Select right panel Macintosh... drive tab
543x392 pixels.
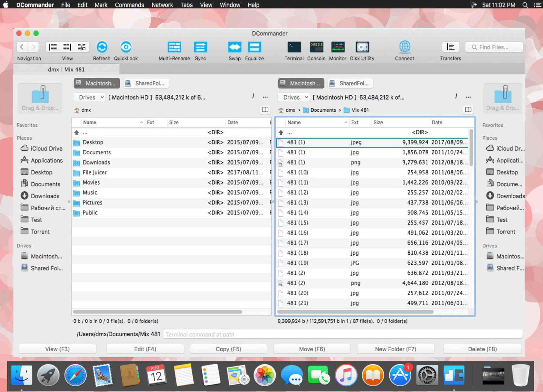coord(301,83)
